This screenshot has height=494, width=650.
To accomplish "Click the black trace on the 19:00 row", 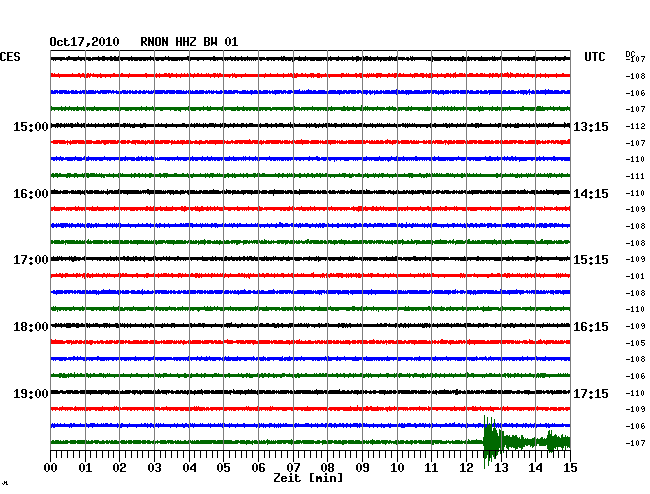I will (310, 392).
